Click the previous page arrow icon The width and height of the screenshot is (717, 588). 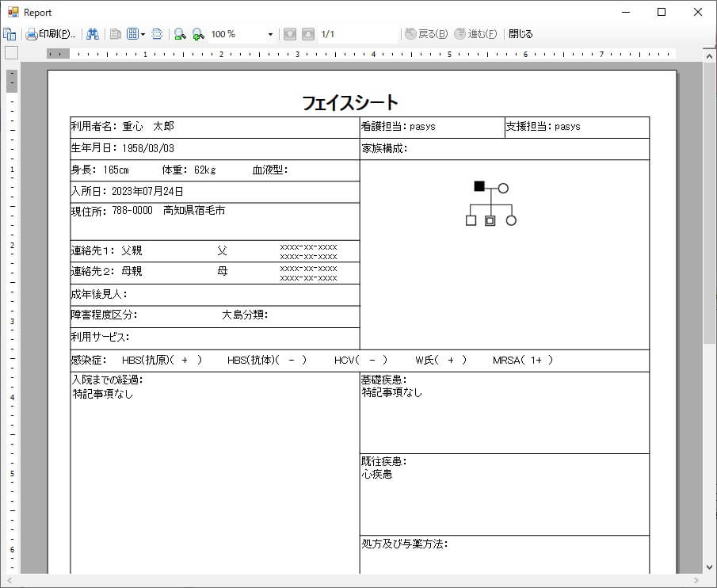[289, 34]
